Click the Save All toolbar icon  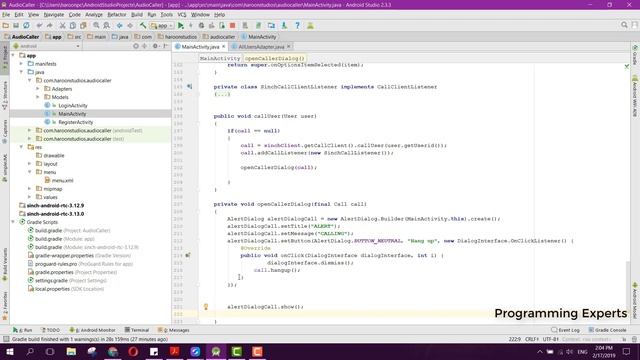coord(16,25)
